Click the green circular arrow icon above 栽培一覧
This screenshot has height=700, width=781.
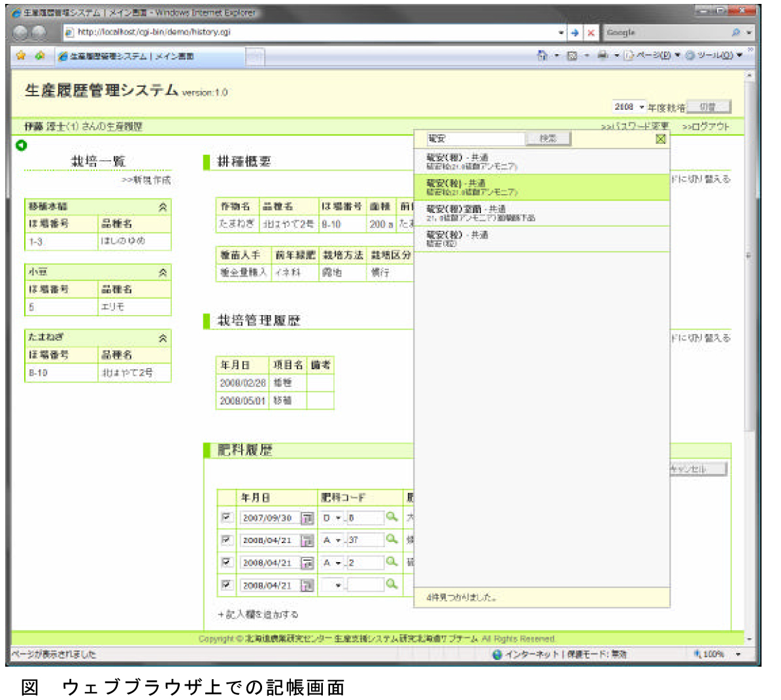pyautogui.click(x=22, y=145)
